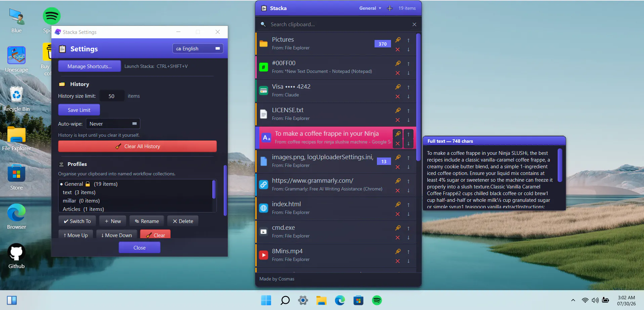Move the profile up

tap(76, 234)
